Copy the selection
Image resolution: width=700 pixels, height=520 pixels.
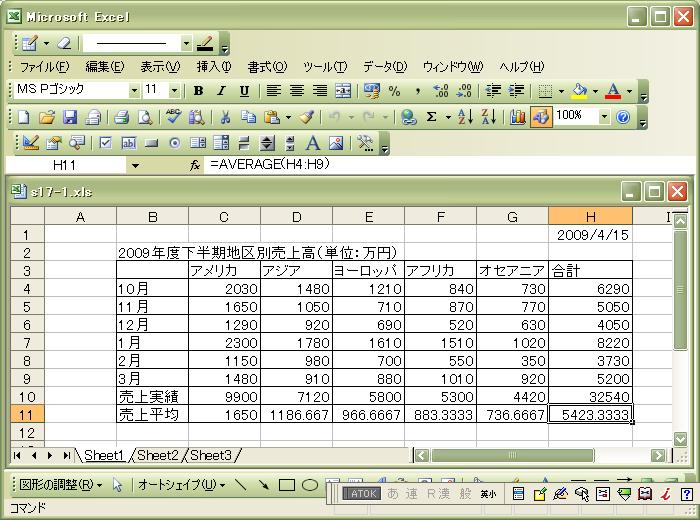(x=248, y=117)
